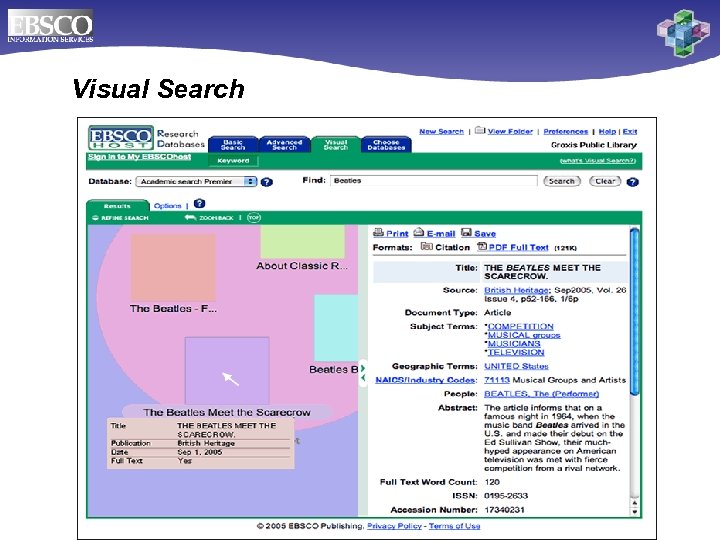720x540 pixels.
Task: Open the MUSICAL groups subject term
Action: pos(524,335)
